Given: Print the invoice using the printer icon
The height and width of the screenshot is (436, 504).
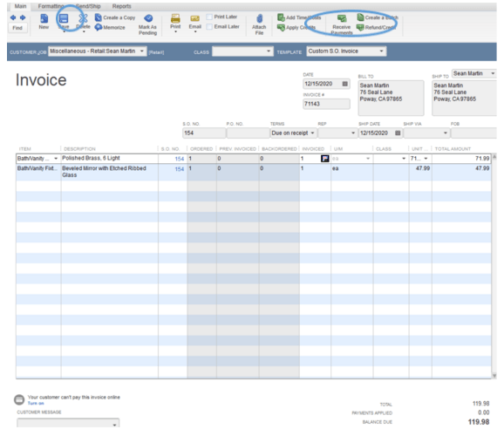Looking at the screenshot, I should click(175, 18).
